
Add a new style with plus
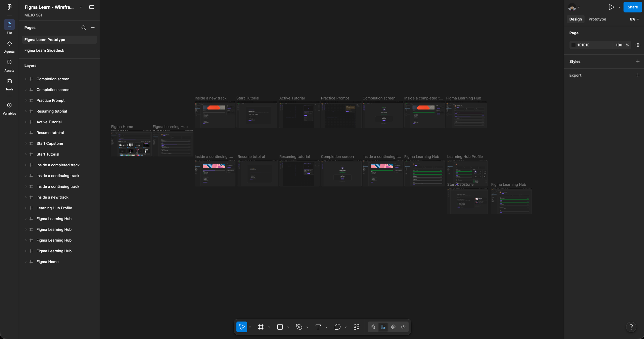pyautogui.click(x=638, y=61)
